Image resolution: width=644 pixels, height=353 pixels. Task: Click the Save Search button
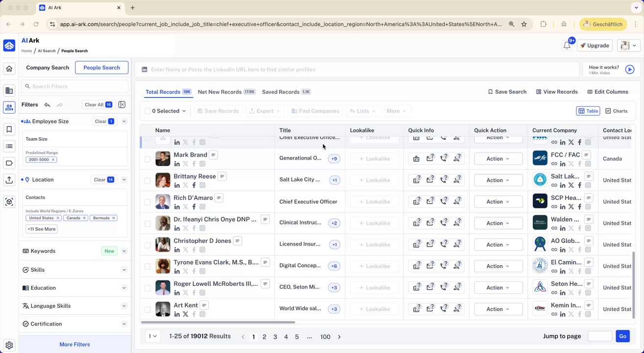[x=507, y=92]
